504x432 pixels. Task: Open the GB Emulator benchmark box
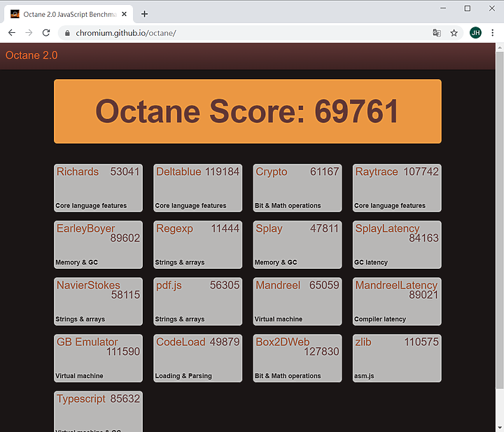(x=98, y=358)
